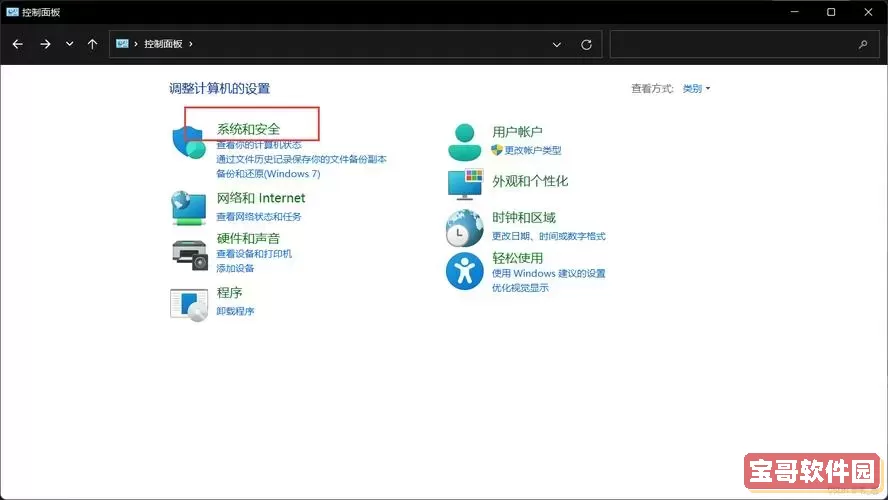
Task: Click the 添加设备 link
Action: pyautogui.click(x=235, y=268)
